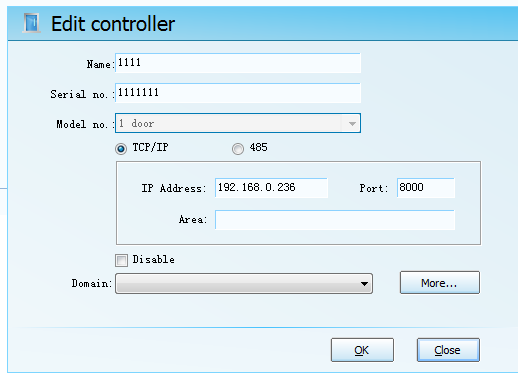Image resolution: width=518 pixels, height=381 pixels.
Task: Expand the Domain dropdown arrow
Action: (364, 284)
